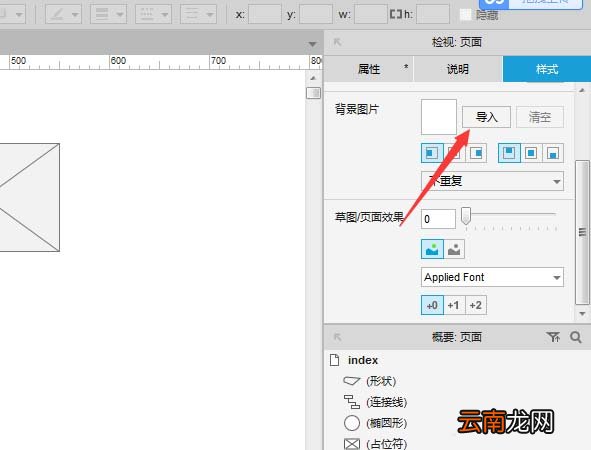Click the canvas vertical scrollbar up arrow
Image resolution: width=591 pixels, height=450 pixels.
pyautogui.click(x=313, y=78)
